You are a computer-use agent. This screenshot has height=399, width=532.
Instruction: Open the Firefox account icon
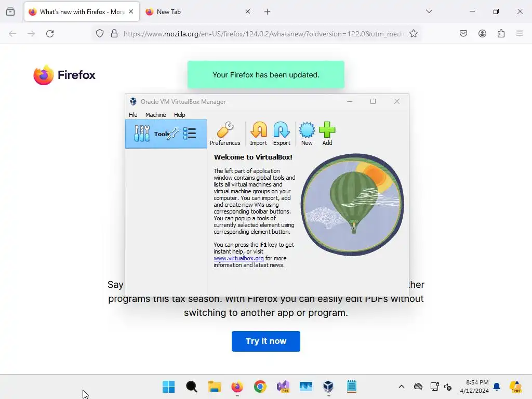(x=482, y=34)
